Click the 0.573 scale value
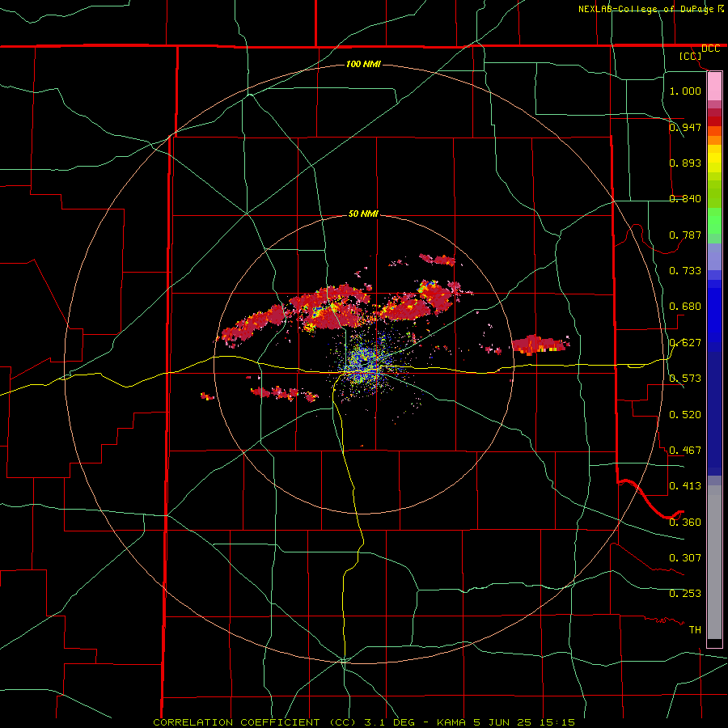 (685, 378)
